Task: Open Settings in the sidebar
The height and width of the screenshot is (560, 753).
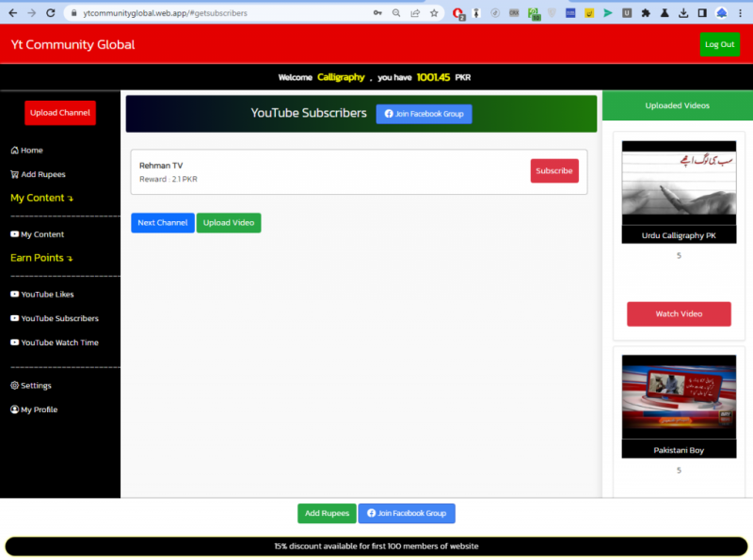Action: (x=31, y=386)
